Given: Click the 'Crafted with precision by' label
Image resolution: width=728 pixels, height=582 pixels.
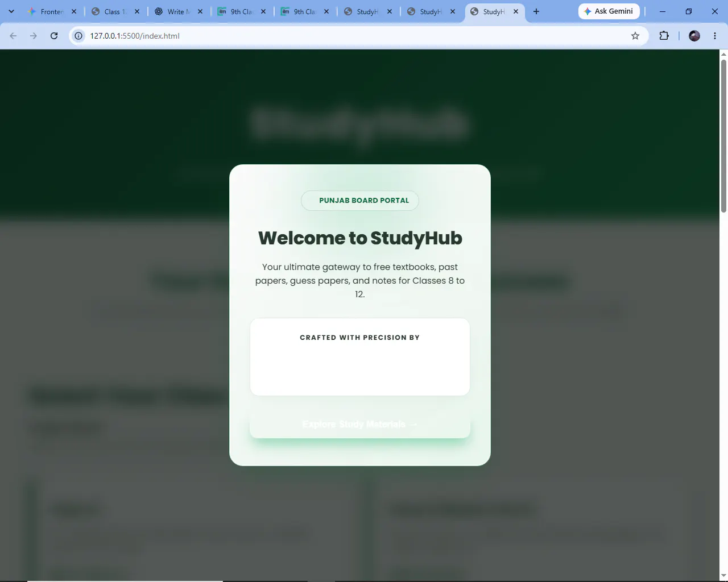Looking at the screenshot, I should click(x=360, y=338).
